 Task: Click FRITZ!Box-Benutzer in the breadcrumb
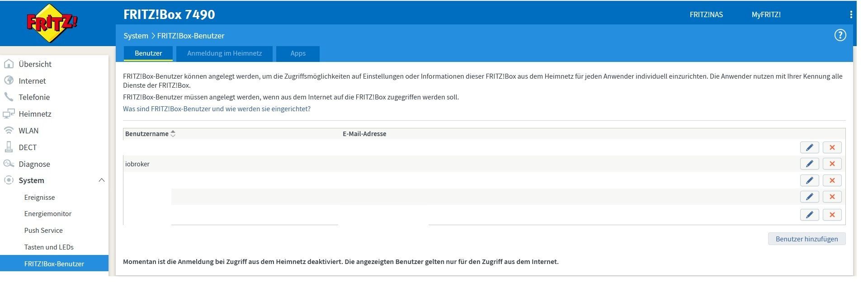(190, 35)
